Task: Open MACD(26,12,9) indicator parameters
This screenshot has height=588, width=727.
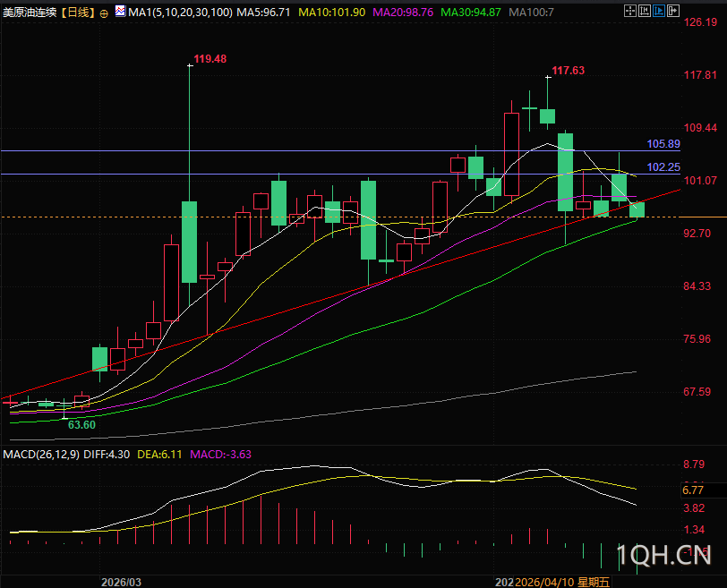Action: click(x=41, y=455)
